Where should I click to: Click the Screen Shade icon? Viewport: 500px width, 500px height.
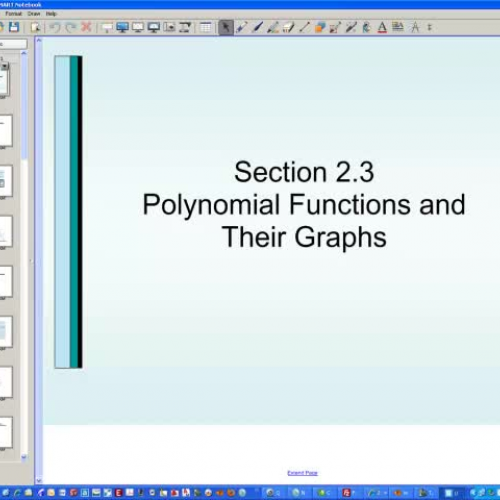(x=107, y=27)
